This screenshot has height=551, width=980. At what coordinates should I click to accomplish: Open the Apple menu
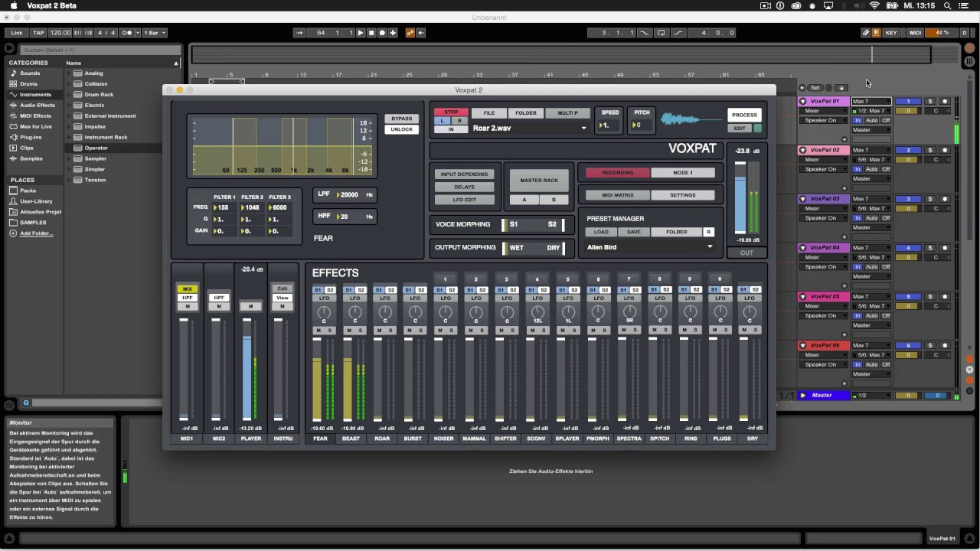click(14, 5)
